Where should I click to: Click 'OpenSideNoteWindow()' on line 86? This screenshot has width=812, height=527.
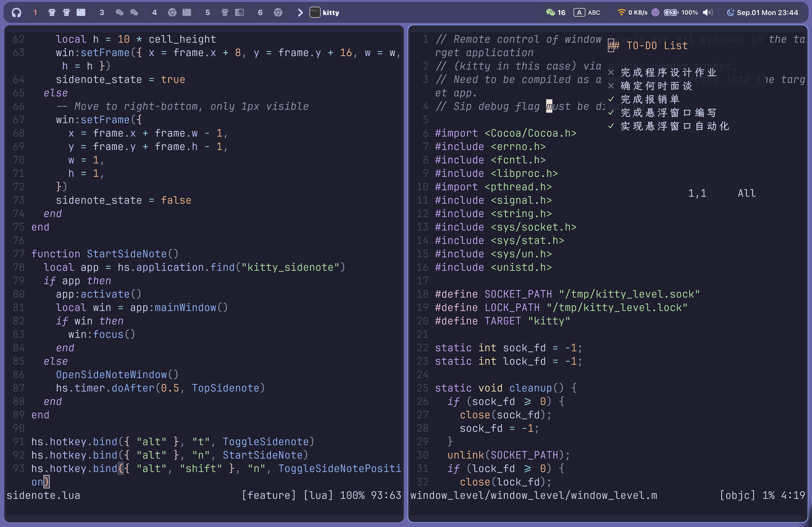click(x=117, y=374)
